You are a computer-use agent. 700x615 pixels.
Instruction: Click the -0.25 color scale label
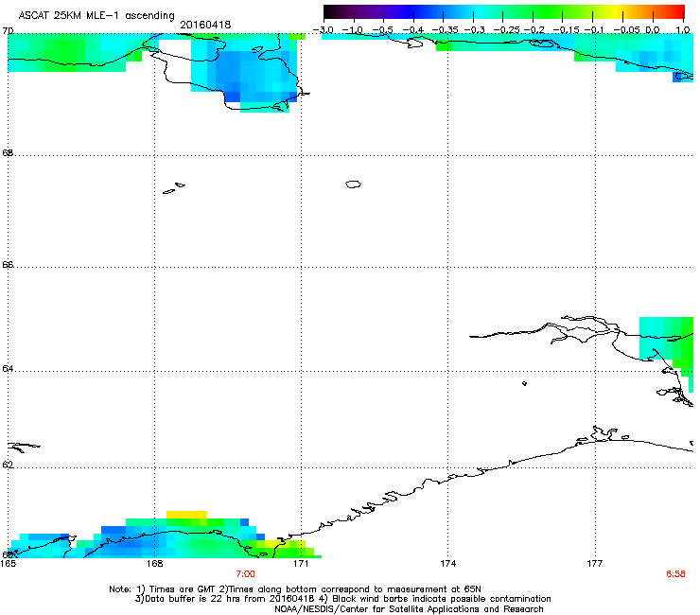pyautogui.click(x=506, y=30)
